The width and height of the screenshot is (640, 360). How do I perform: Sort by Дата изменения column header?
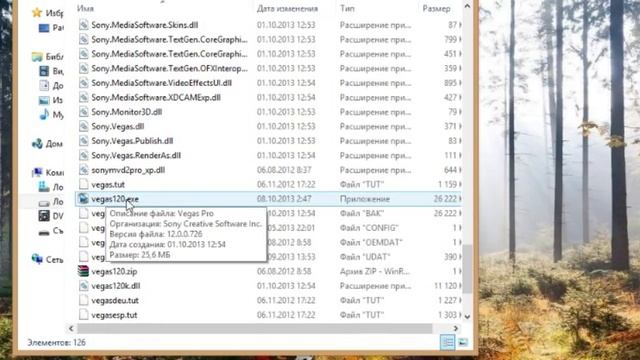[287, 9]
